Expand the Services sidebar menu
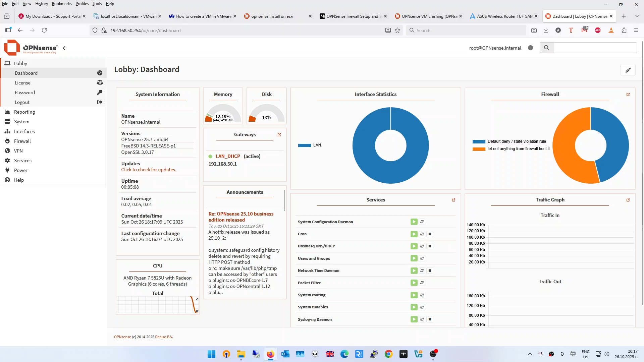644x362 pixels. coord(22,161)
